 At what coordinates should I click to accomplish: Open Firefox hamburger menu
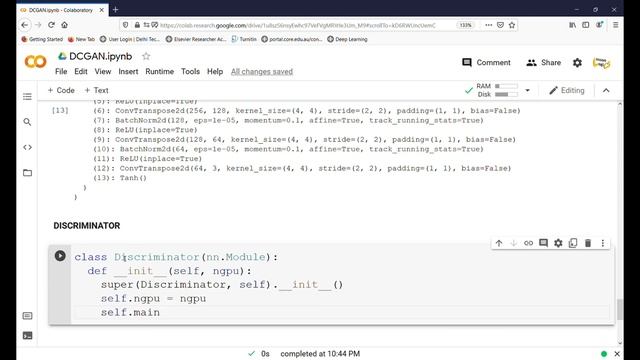tap(616, 25)
